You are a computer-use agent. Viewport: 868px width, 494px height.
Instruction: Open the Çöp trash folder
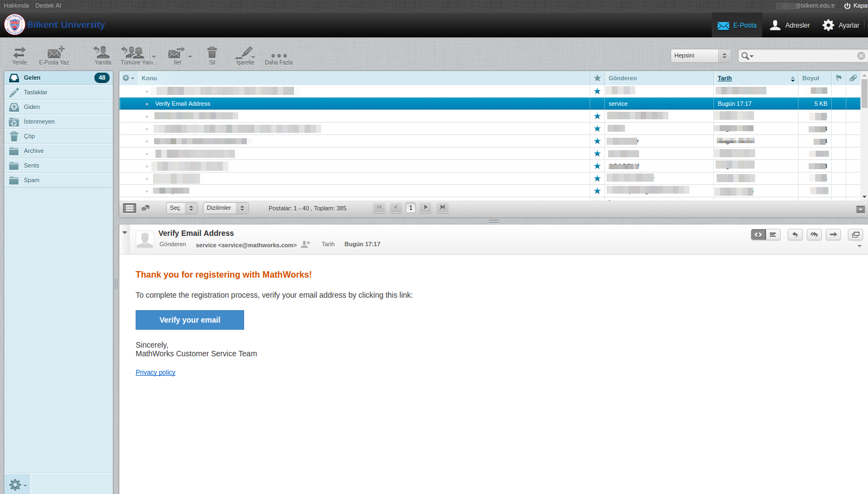pyautogui.click(x=59, y=136)
